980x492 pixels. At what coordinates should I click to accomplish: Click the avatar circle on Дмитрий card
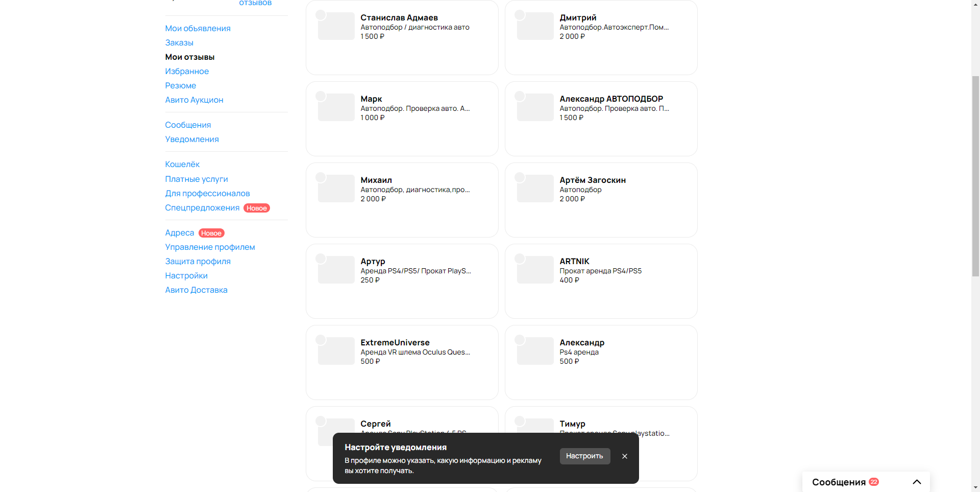(x=520, y=15)
